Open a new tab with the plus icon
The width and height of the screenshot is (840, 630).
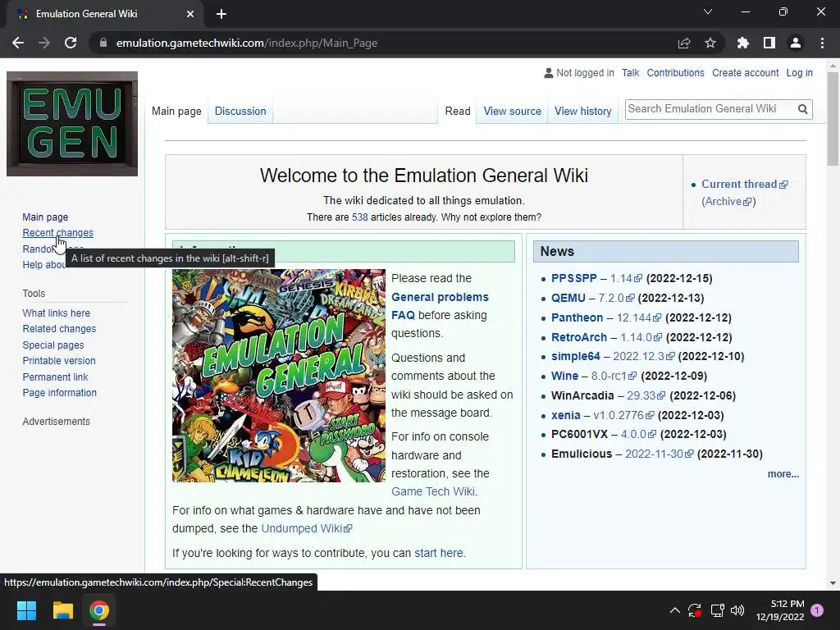(x=221, y=14)
